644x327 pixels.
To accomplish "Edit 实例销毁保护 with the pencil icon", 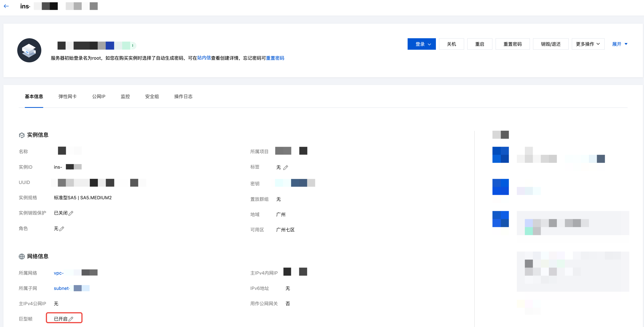I will (71, 213).
